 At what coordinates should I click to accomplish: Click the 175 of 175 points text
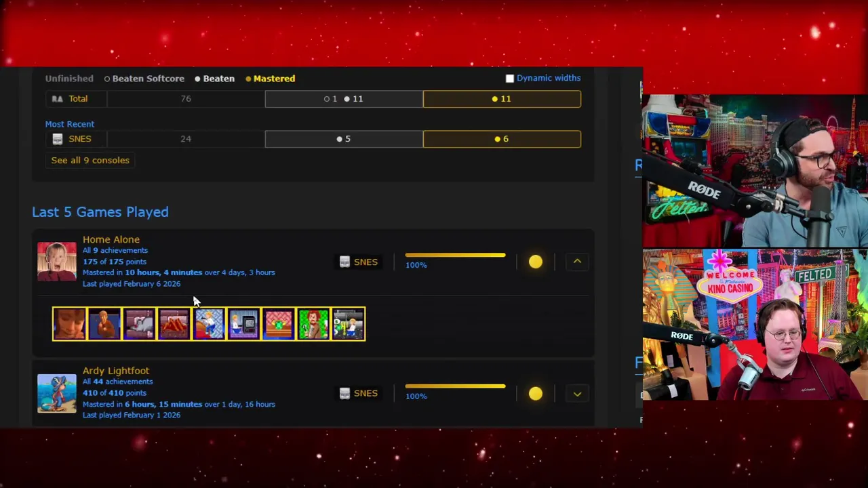(115, 262)
